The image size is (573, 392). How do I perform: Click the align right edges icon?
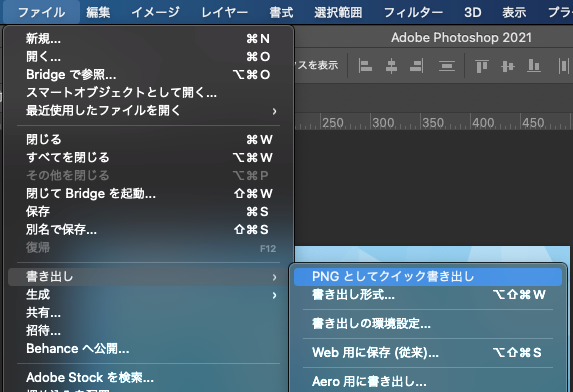(416, 66)
